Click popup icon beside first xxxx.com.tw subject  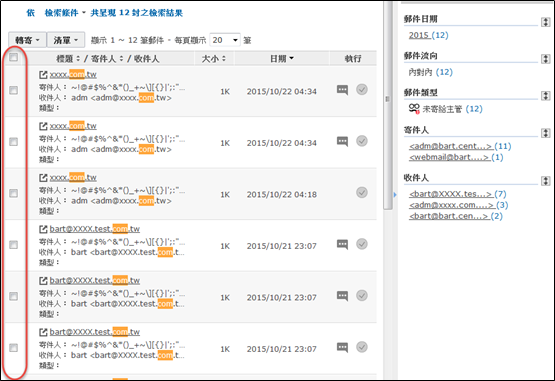click(43, 75)
